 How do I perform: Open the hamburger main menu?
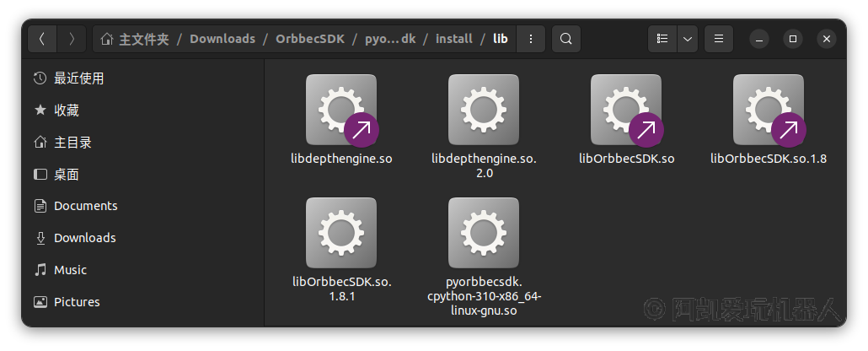click(719, 39)
